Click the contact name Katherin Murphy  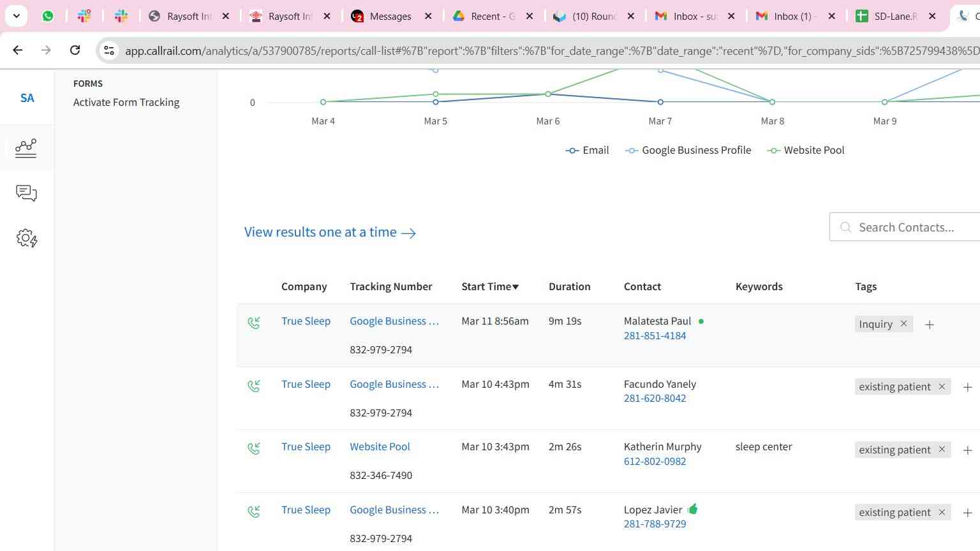(x=662, y=446)
